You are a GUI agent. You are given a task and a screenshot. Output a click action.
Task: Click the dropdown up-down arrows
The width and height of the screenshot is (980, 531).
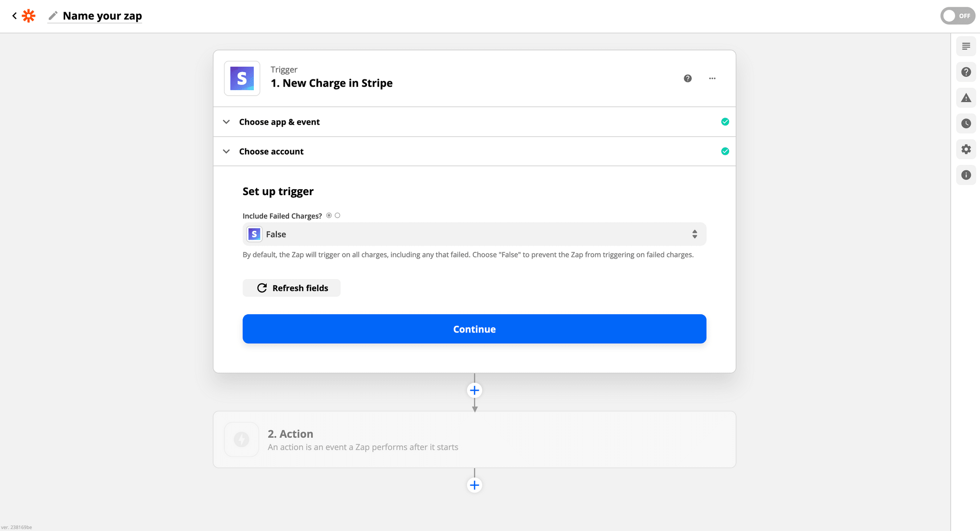click(x=694, y=234)
